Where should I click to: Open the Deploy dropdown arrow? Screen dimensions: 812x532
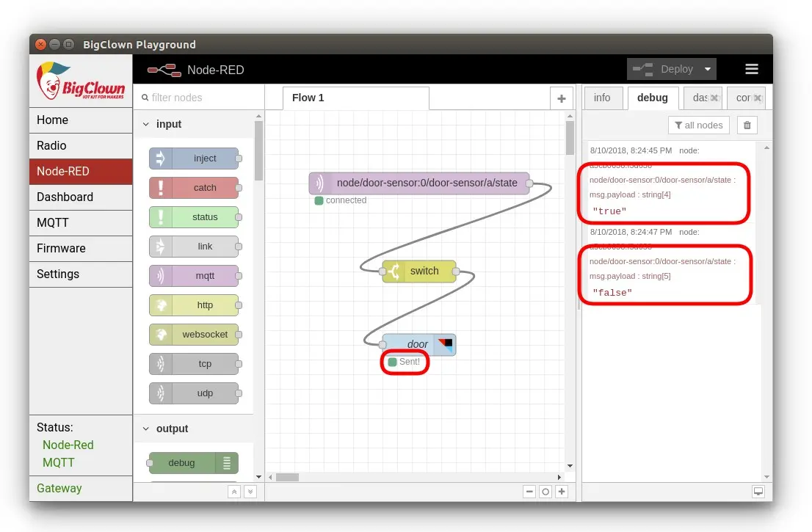click(x=708, y=69)
